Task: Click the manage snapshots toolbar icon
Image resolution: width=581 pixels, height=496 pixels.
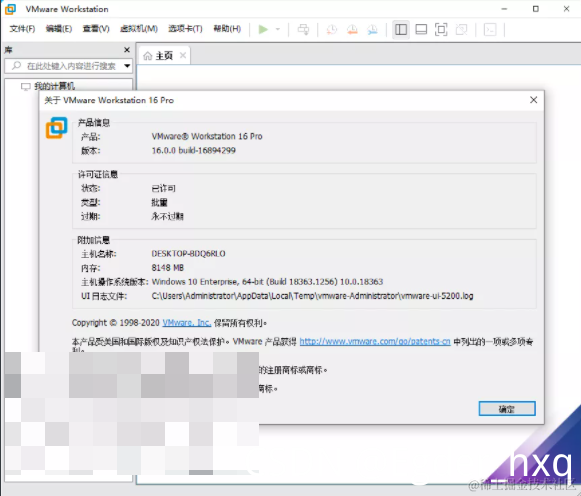Action: pyautogui.click(x=372, y=29)
